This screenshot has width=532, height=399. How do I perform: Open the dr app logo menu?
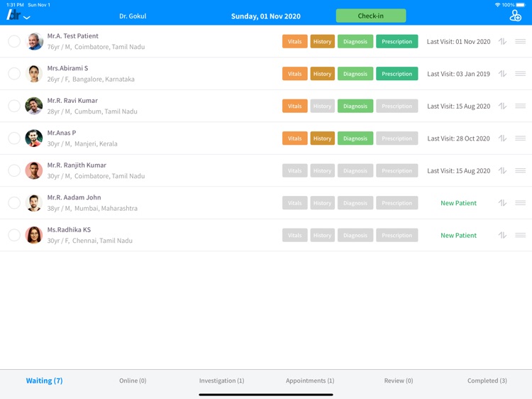[13, 15]
